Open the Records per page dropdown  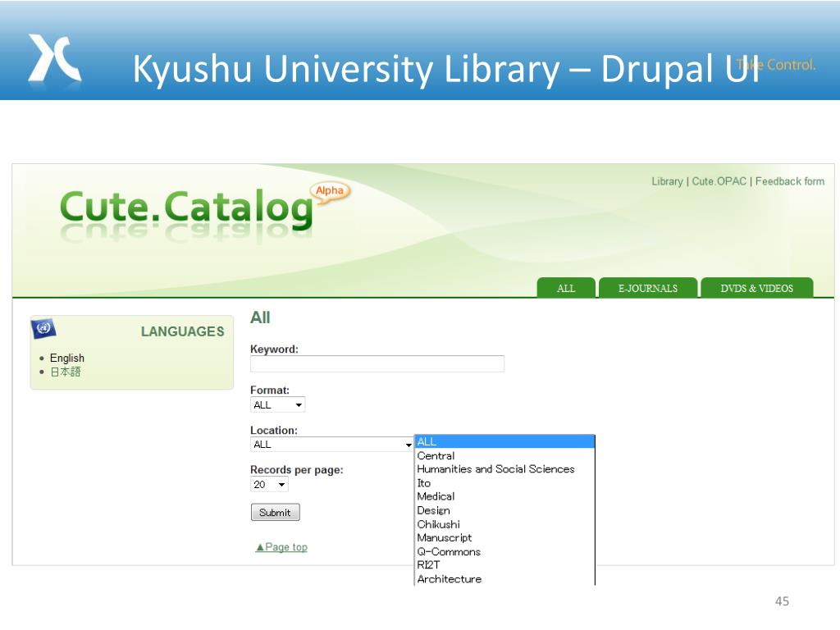[269, 484]
